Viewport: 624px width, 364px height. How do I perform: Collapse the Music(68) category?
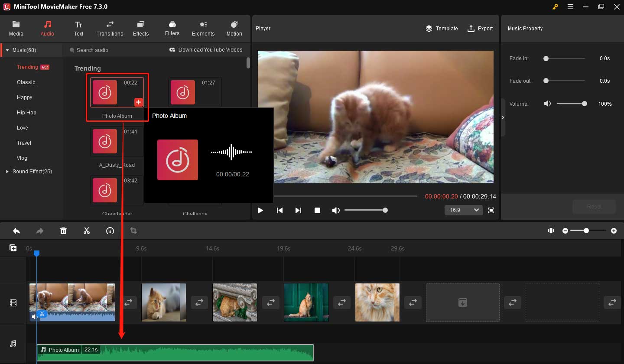[7, 50]
